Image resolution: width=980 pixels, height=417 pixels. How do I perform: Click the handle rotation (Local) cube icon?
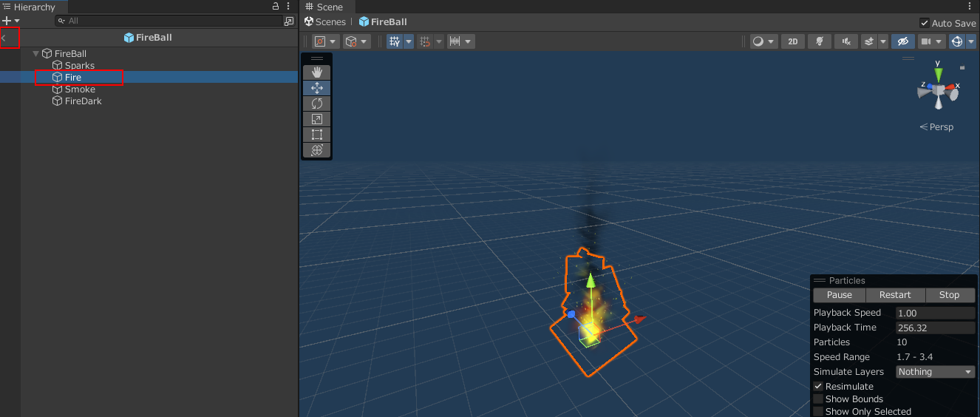tap(352, 42)
